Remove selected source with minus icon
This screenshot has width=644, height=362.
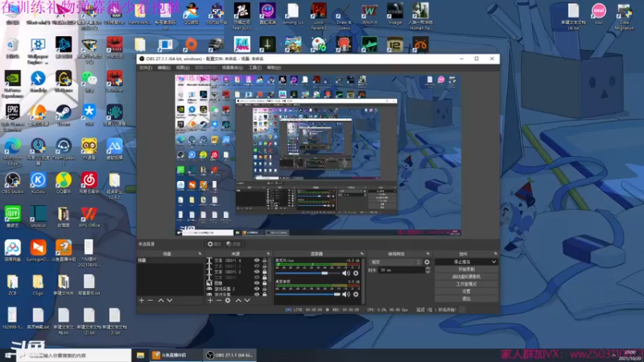tap(218, 300)
